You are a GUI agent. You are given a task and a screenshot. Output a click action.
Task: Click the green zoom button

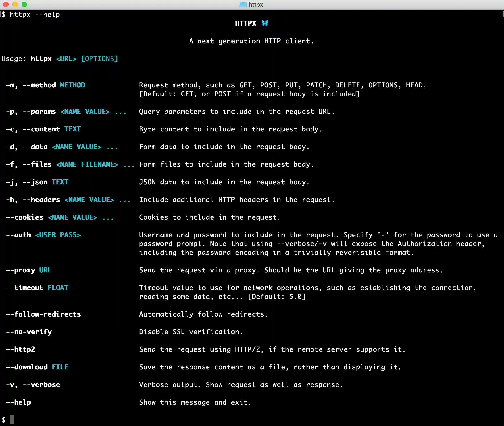click(x=24, y=4)
